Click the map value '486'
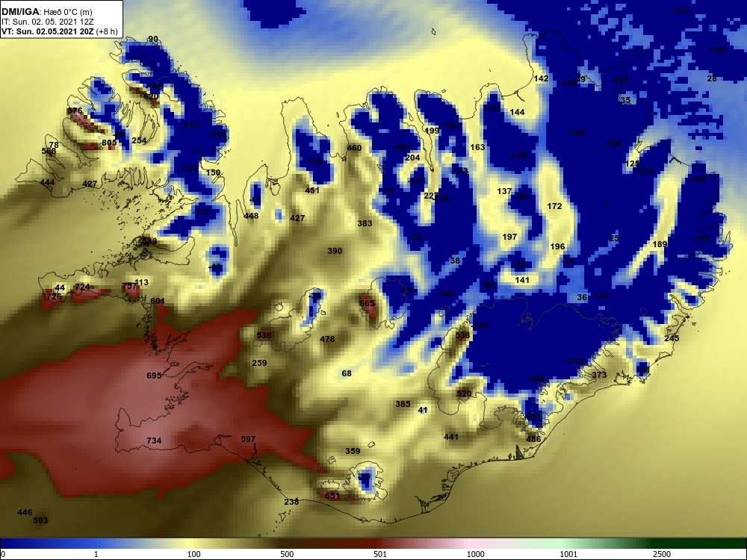This screenshot has width=747, height=560. tap(533, 439)
